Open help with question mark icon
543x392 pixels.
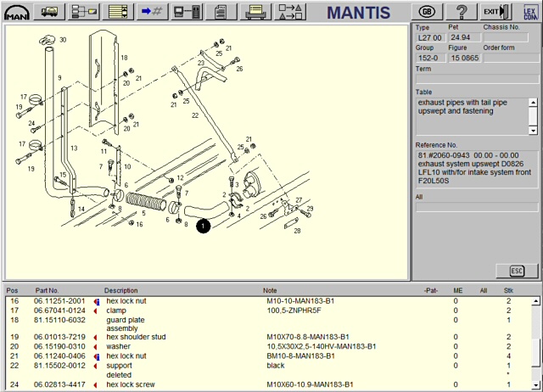(461, 12)
